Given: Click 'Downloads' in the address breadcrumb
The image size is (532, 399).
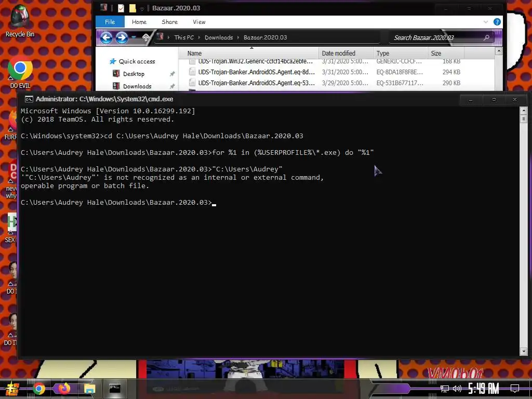Looking at the screenshot, I should coord(219,37).
